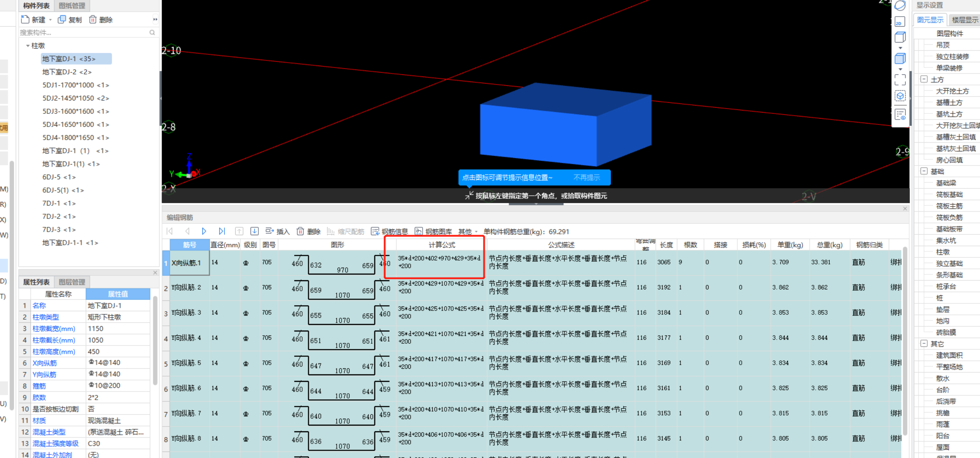Viewport: 980px width, 458px height.
Task: Click 筏板基础 in display settings
Action: click(949, 194)
